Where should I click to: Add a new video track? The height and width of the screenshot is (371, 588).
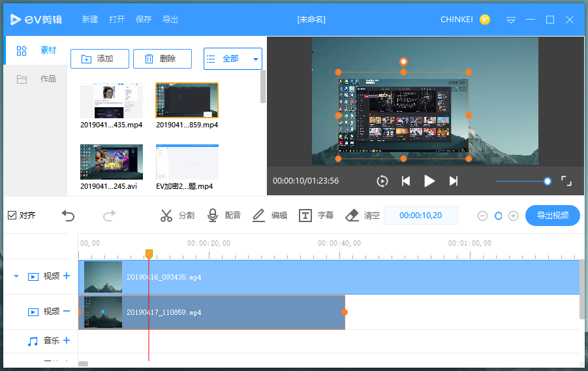[67, 276]
